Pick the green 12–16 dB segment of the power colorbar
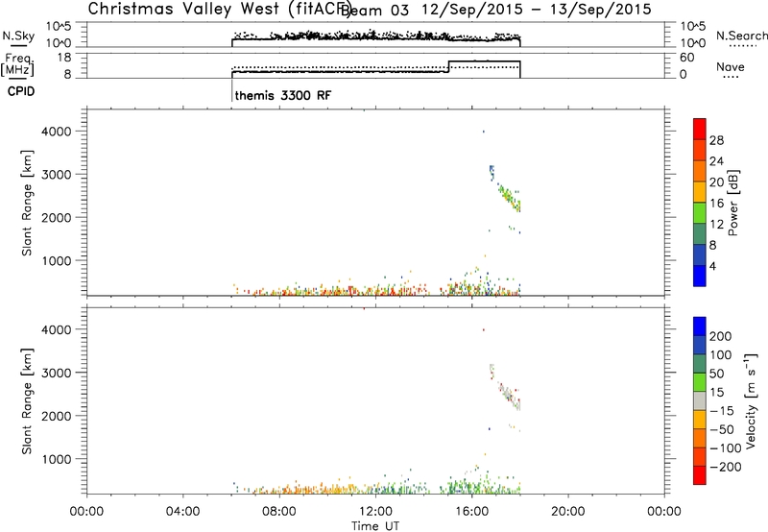 click(x=700, y=213)
